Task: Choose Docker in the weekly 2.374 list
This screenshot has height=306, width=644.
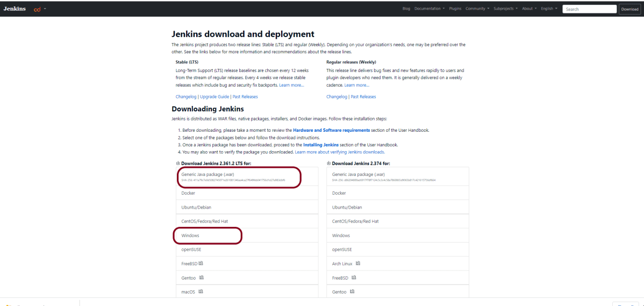Action: (x=339, y=193)
